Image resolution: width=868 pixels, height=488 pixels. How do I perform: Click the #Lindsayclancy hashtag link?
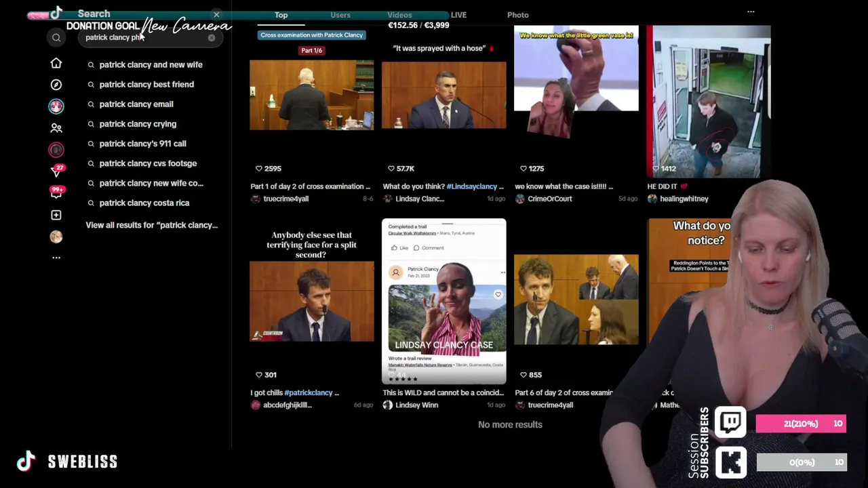tap(472, 186)
